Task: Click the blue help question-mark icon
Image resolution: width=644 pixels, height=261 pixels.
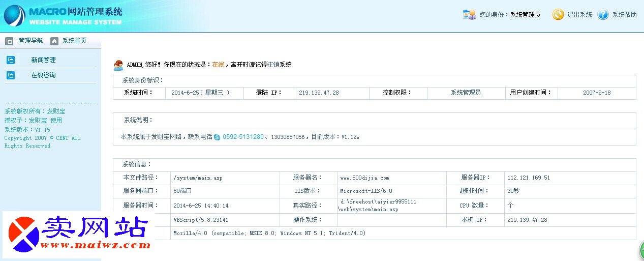Action: pos(603,15)
